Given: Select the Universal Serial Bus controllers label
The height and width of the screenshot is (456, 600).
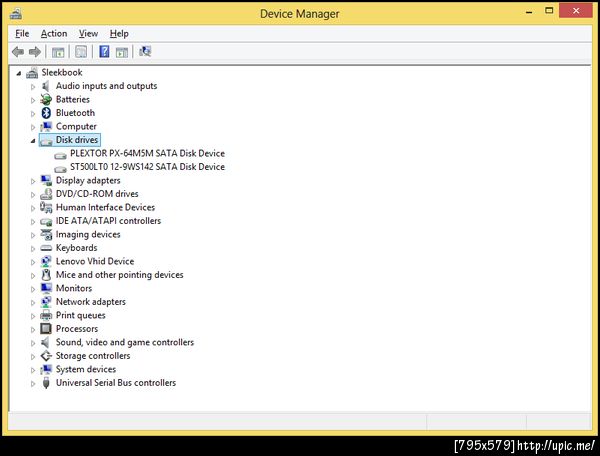Looking at the screenshot, I should point(116,383).
